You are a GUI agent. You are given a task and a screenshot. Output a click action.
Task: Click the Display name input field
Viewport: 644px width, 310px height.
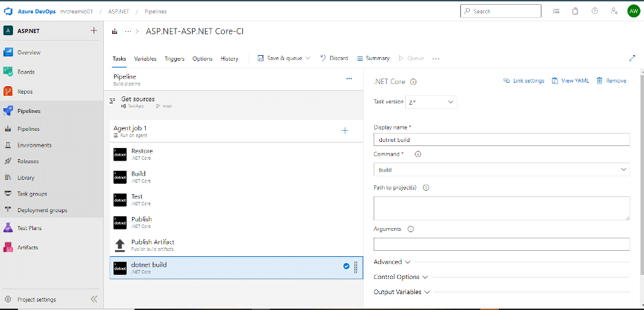coord(502,140)
